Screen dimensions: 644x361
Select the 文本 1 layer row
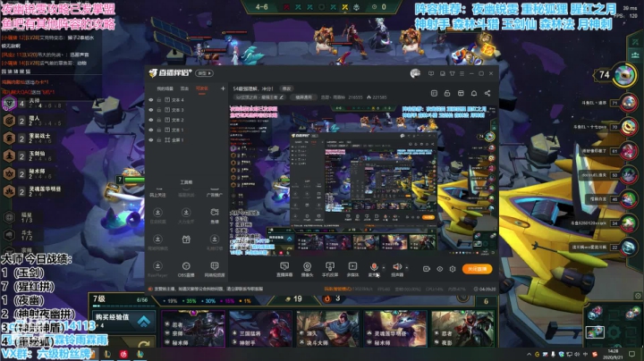[186, 130]
